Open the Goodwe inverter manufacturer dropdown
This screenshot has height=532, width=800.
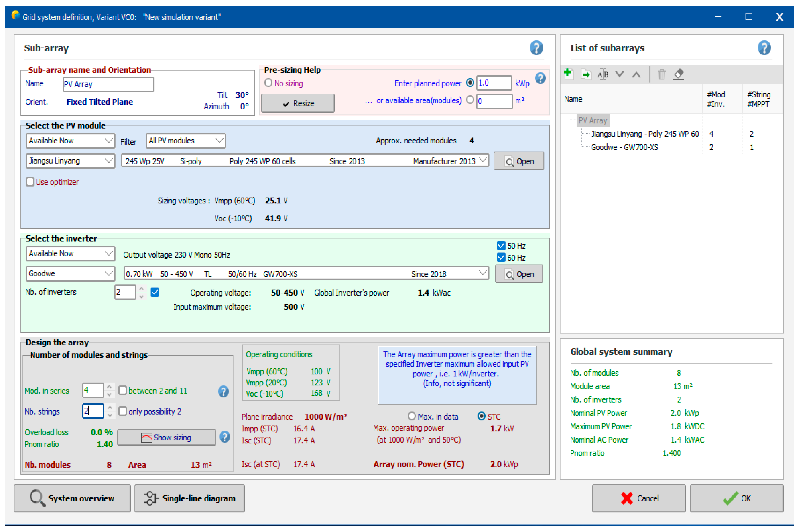pyautogui.click(x=70, y=274)
